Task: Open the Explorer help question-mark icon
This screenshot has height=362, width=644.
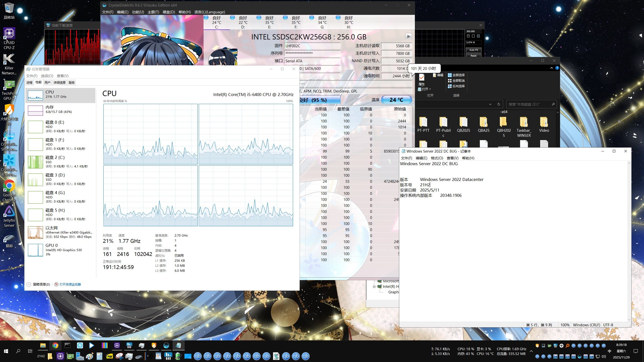Action: [557, 68]
